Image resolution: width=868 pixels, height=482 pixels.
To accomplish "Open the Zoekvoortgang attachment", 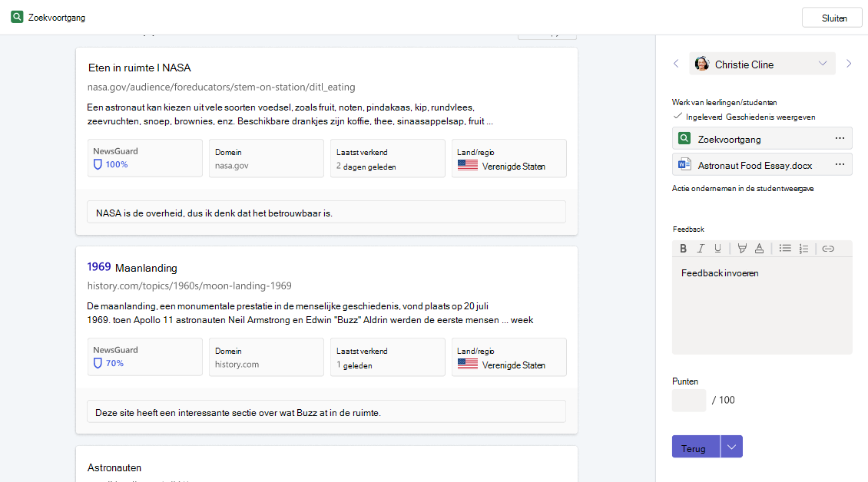I will click(x=762, y=139).
